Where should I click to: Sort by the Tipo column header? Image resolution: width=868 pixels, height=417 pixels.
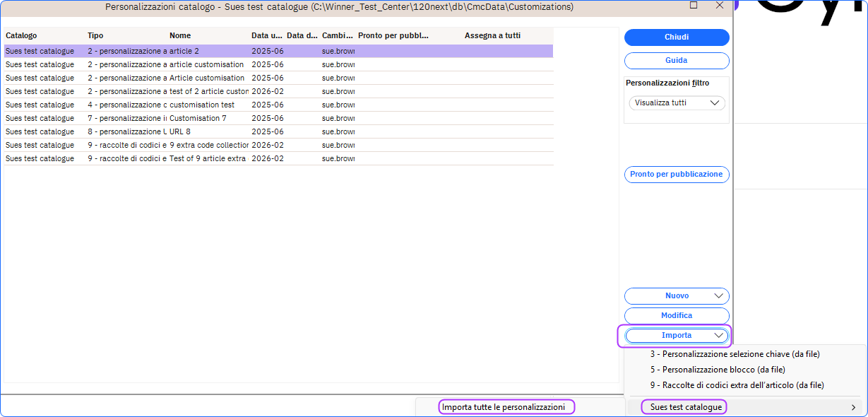[x=95, y=35]
